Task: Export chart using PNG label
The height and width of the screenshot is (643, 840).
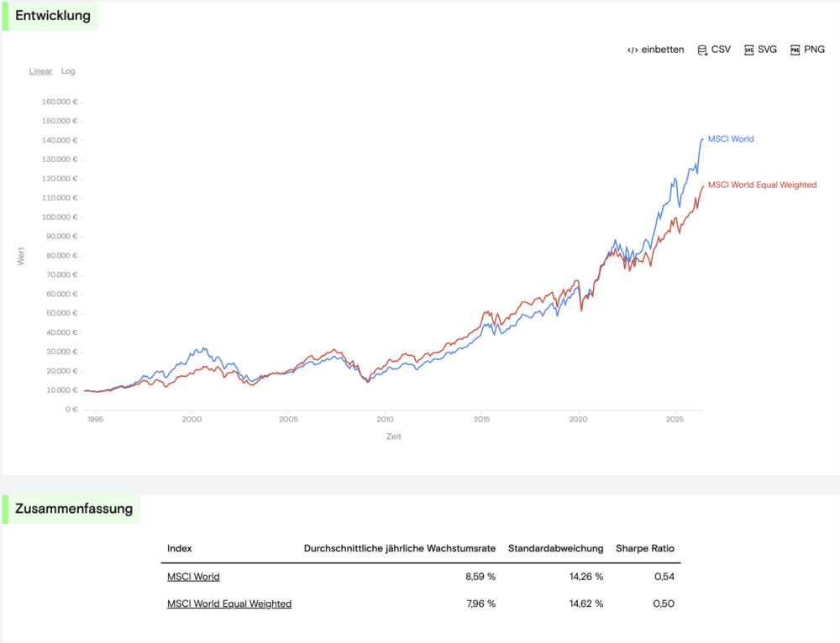Action: (814, 50)
